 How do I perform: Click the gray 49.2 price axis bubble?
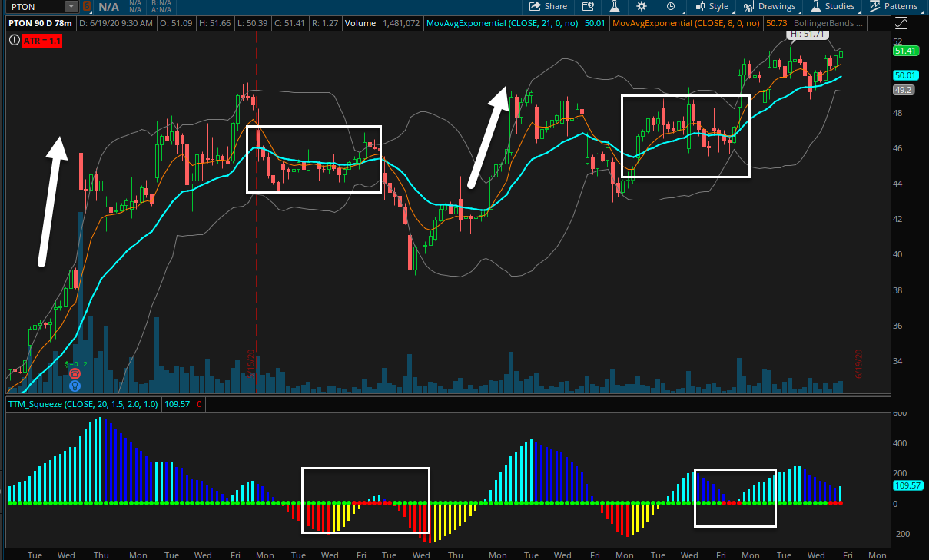pyautogui.click(x=903, y=90)
